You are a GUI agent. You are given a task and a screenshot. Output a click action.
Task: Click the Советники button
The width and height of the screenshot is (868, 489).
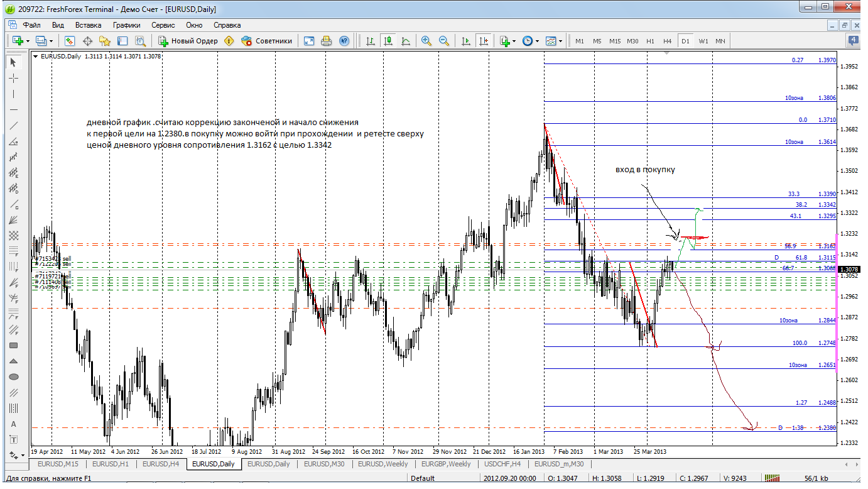point(267,41)
